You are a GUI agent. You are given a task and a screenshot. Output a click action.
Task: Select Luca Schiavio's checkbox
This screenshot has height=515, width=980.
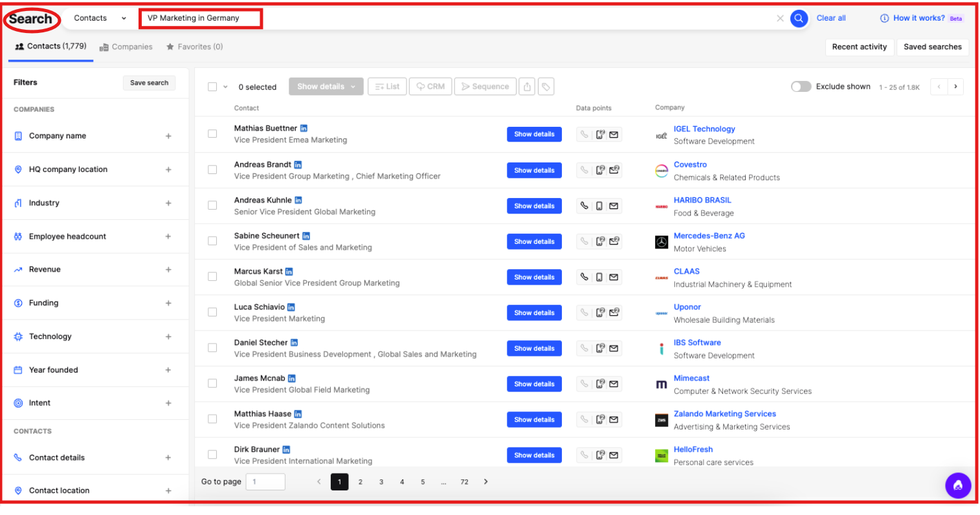212,312
